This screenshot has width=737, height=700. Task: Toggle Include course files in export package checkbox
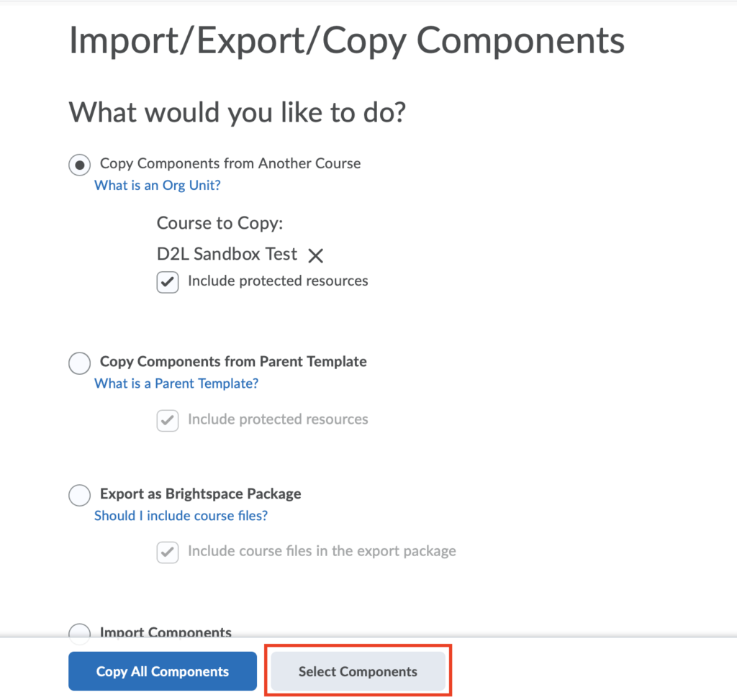point(167,552)
